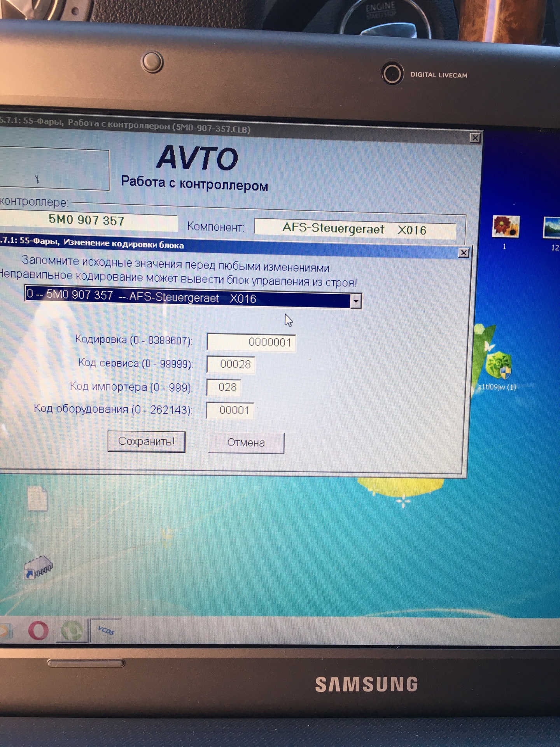The width and height of the screenshot is (560, 747).
Task: Close the Работа с контроллером window
Action: [x=475, y=138]
